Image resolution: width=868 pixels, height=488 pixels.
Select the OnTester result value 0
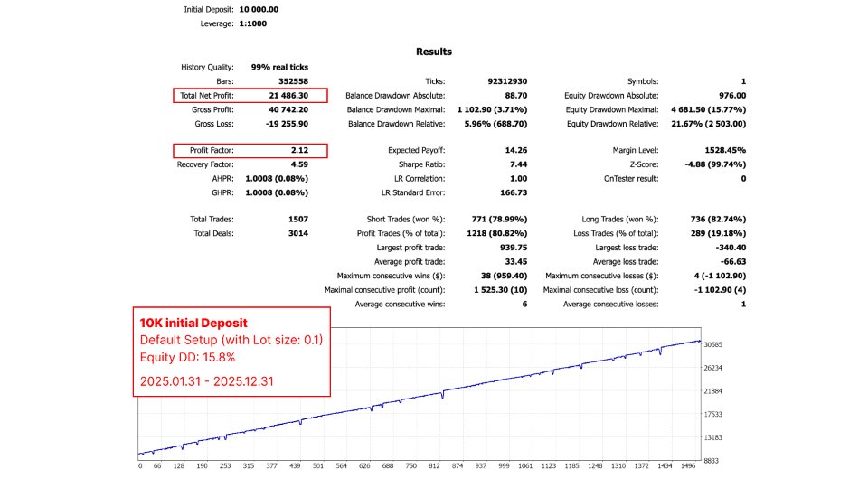(x=743, y=179)
